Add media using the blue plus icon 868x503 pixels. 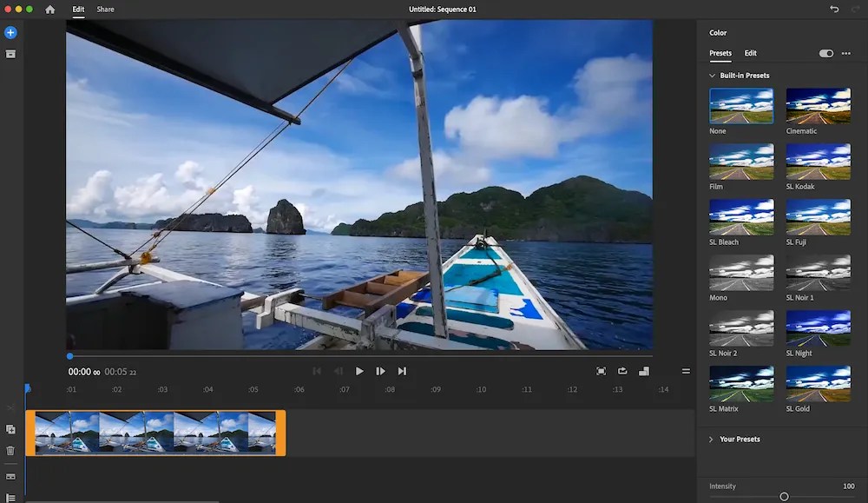tap(10, 32)
